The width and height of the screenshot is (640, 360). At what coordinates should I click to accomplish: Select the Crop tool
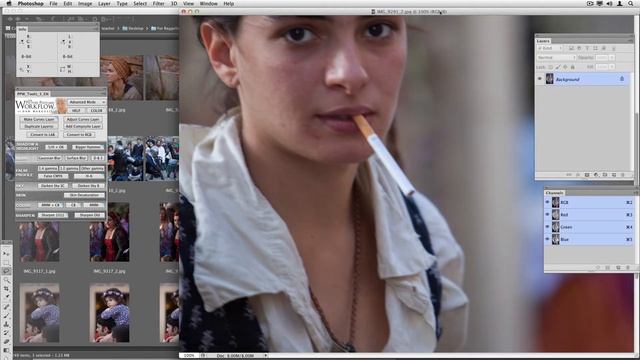[6, 289]
